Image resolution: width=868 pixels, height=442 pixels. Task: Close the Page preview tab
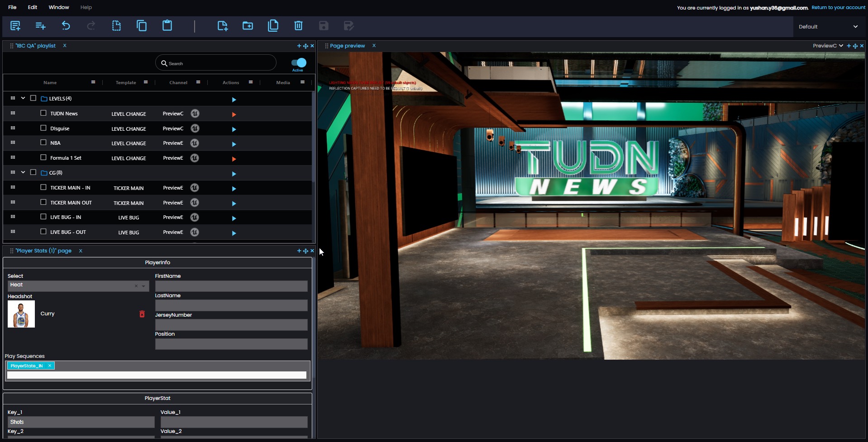(374, 46)
